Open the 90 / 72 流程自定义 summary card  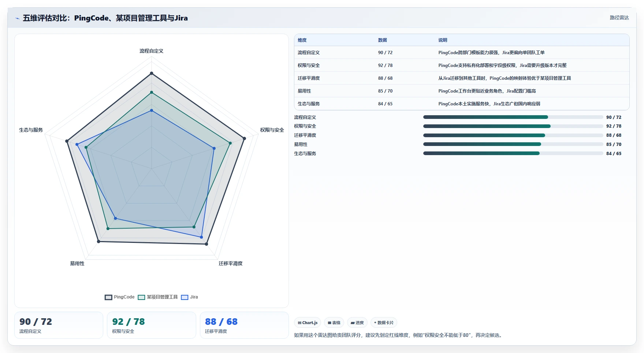[x=59, y=325]
